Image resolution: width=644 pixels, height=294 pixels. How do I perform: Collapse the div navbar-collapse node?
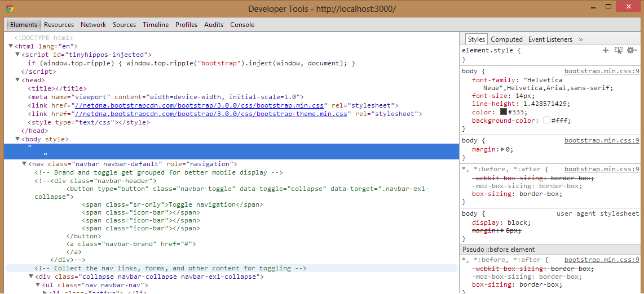(x=31, y=277)
